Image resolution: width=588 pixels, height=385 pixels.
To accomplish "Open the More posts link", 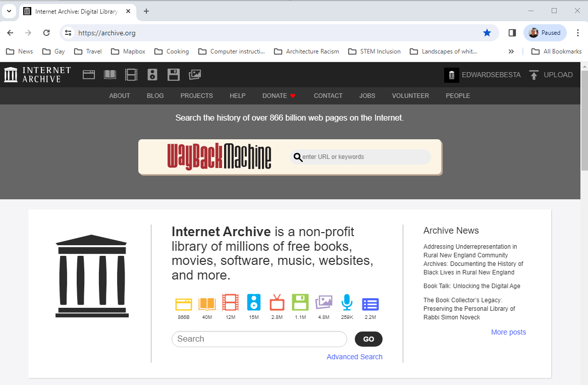I will pyautogui.click(x=508, y=332).
